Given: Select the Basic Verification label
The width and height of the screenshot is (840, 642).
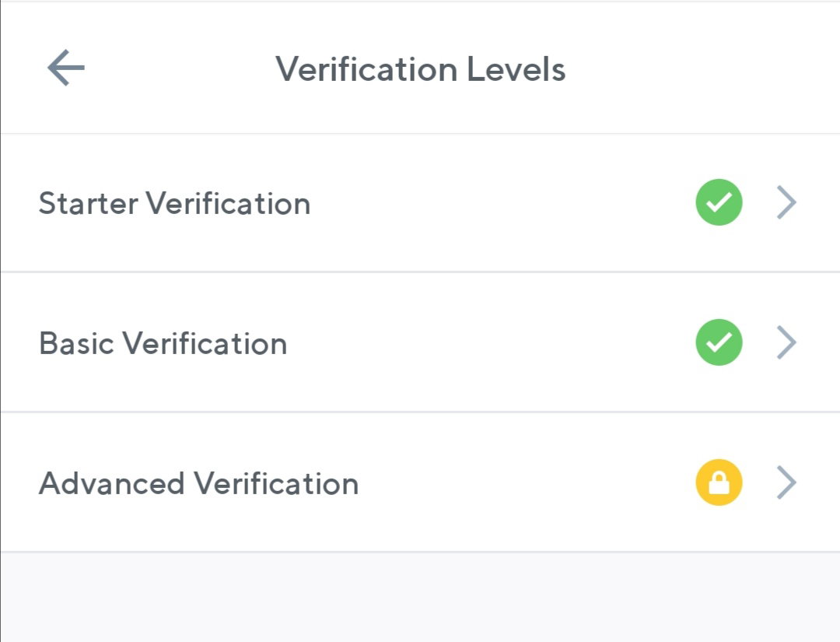Looking at the screenshot, I should [163, 343].
